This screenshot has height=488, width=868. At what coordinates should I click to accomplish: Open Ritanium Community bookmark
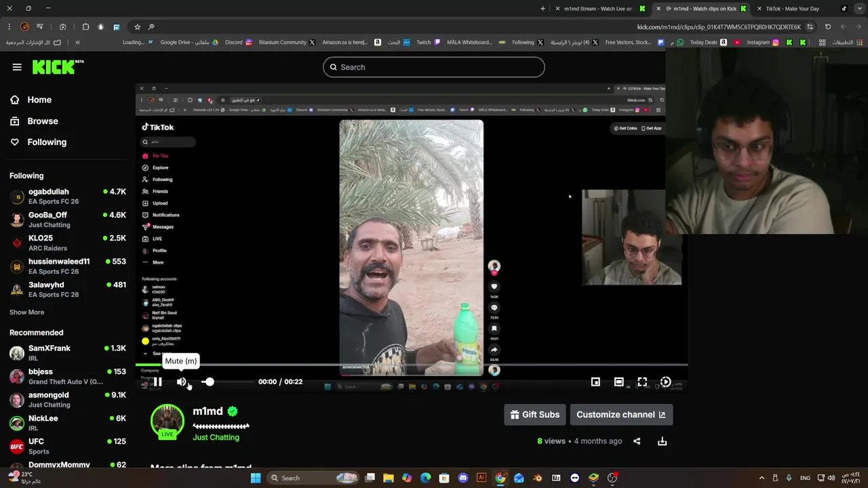[x=287, y=42]
